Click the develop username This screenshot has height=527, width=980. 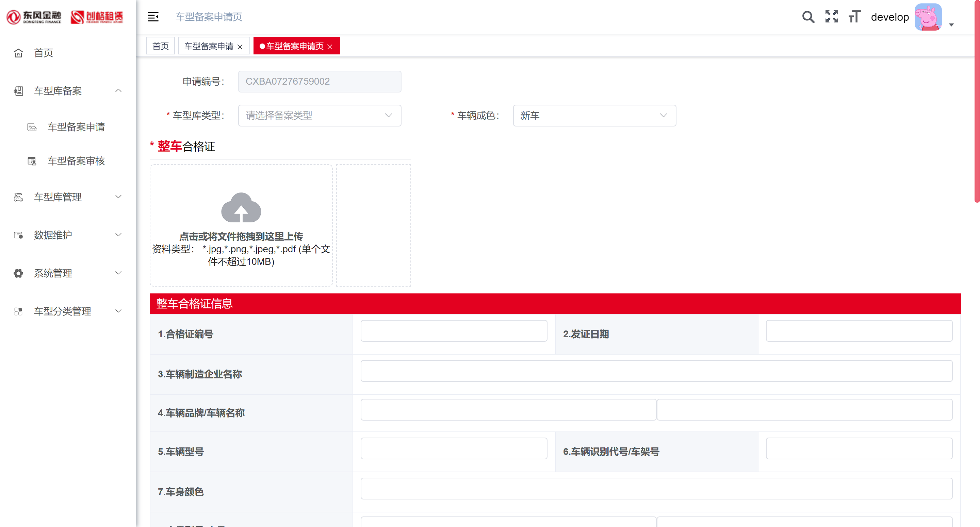(x=889, y=17)
